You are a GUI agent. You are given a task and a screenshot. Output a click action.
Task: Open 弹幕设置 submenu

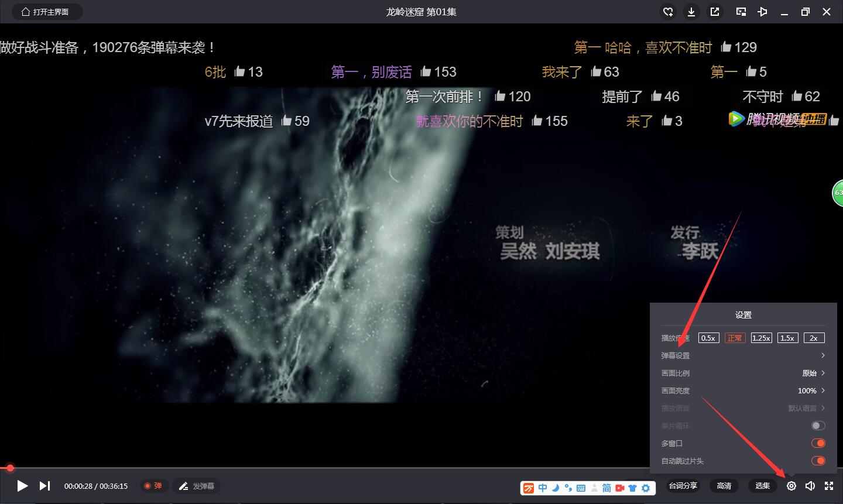tap(743, 355)
